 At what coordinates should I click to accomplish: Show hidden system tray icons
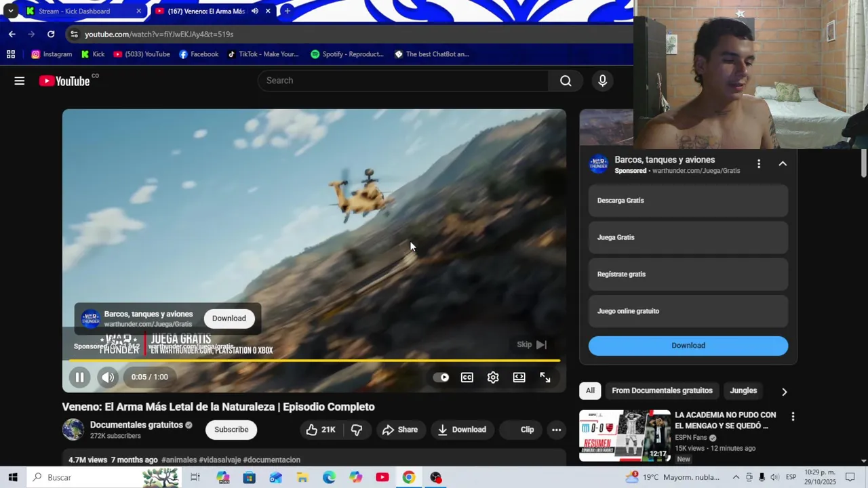tap(736, 477)
